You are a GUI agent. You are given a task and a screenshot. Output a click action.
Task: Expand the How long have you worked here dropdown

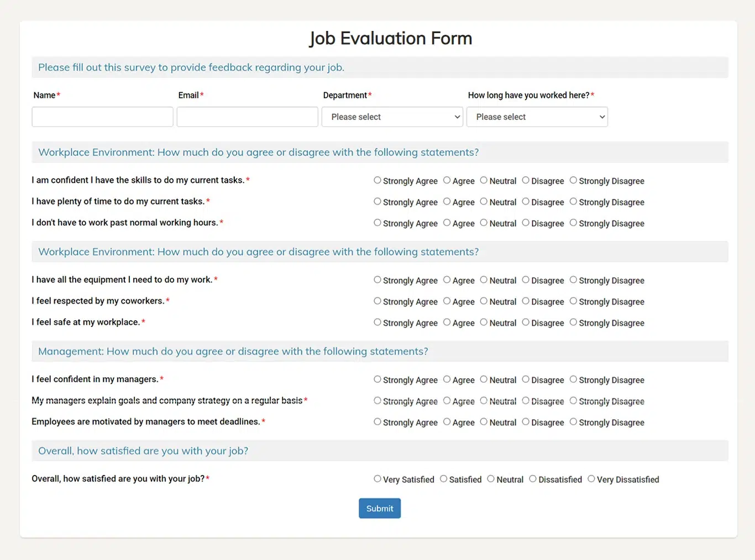537,117
